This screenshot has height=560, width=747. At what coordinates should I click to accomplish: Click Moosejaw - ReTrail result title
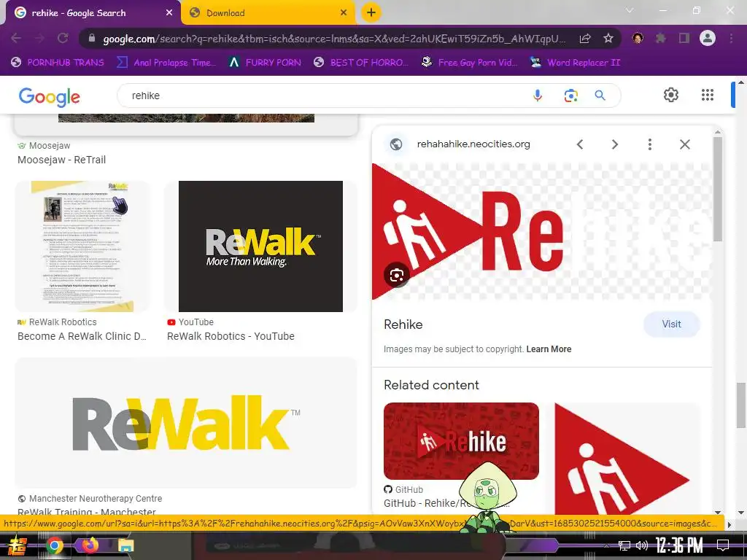(x=61, y=160)
